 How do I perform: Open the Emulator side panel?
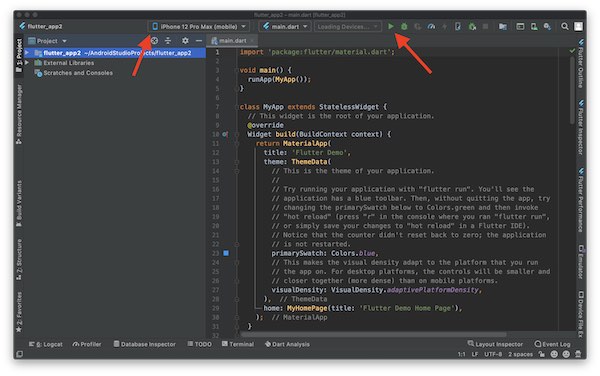(580, 262)
